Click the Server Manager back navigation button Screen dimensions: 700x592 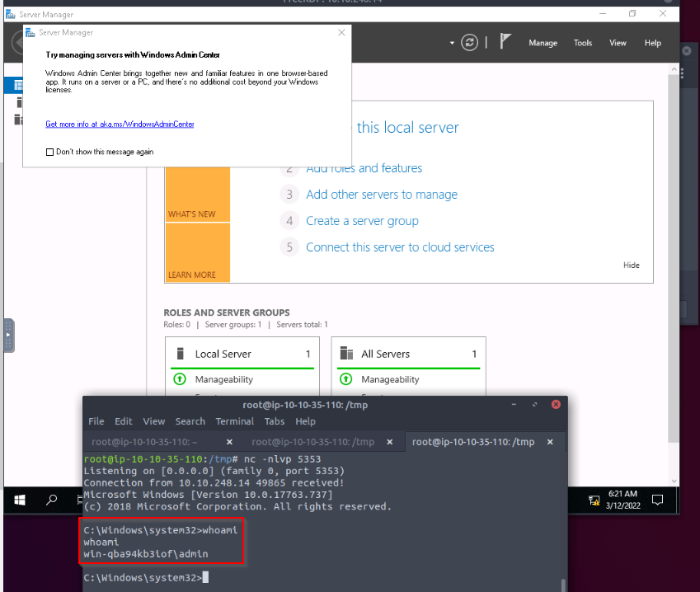(17, 43)
